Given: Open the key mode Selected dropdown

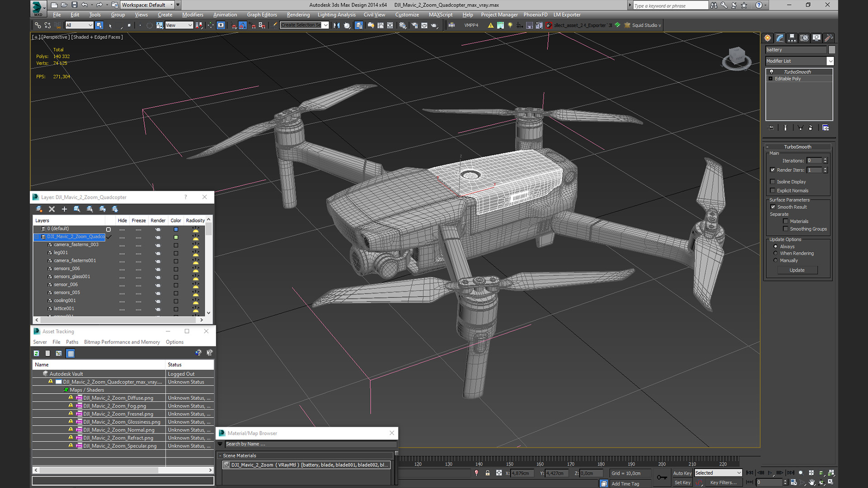Looking at the screenshot, I should 718,473.
